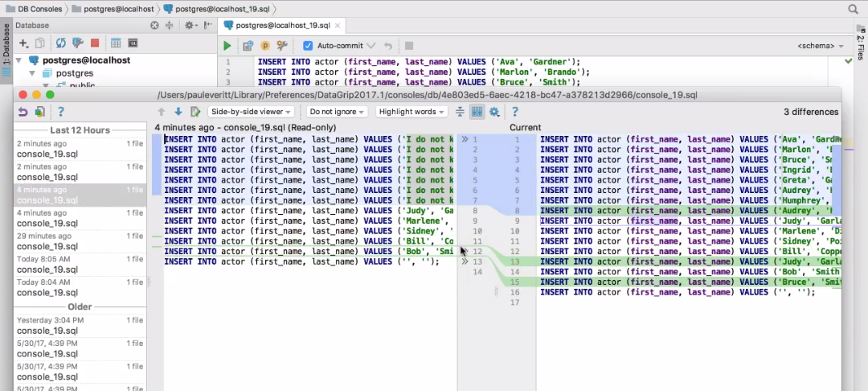
Task: Run the console query with the green Execute arrow
Action: [x=227, y=46]
